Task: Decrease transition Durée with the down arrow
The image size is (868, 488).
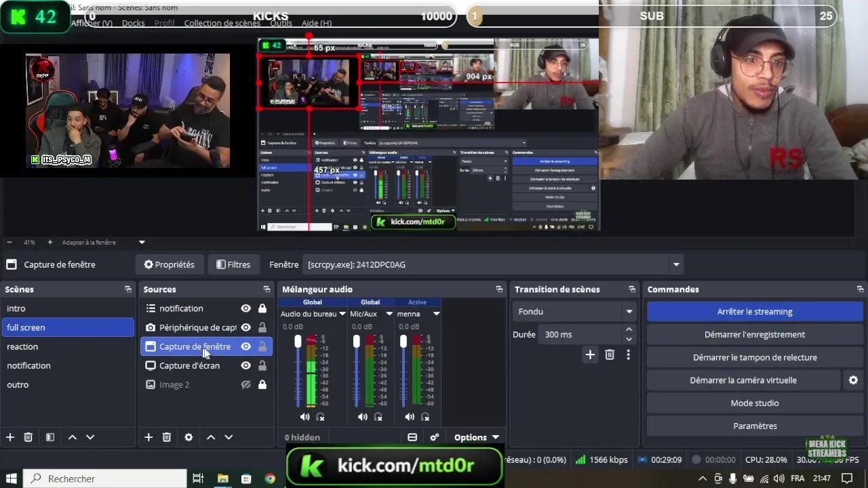Action: coord(629,339)
